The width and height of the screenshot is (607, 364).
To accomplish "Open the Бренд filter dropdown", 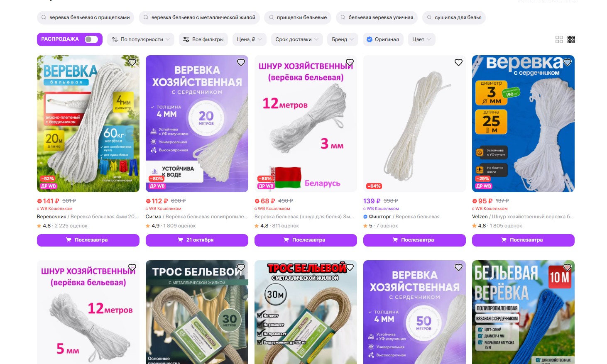I will [343, 39].
